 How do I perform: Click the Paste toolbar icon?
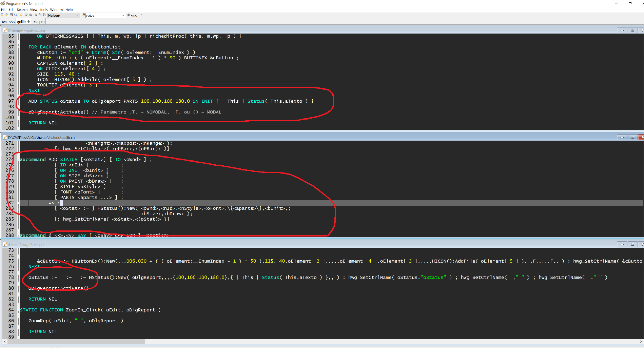point(44,15)
